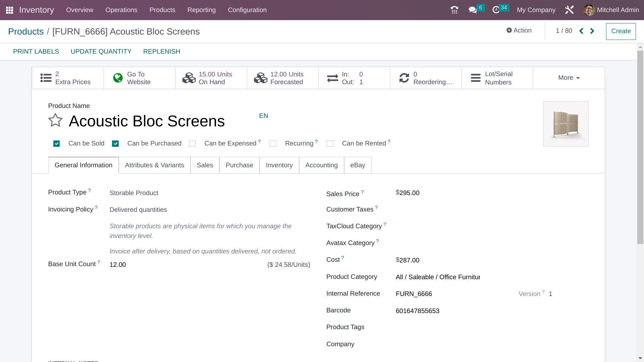Open the My Company switcher

point(536,10)
